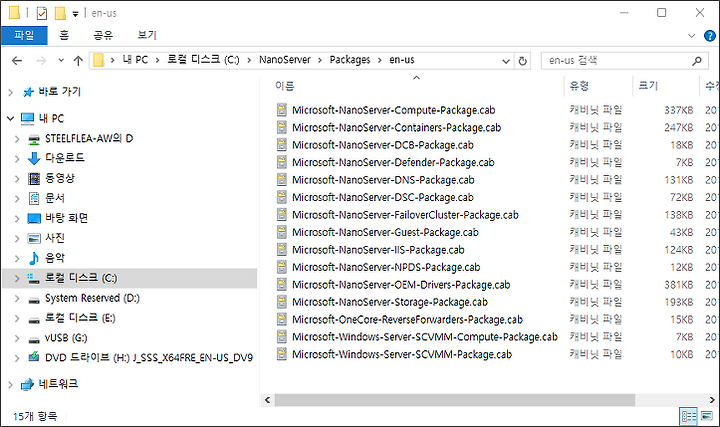Select Microsoft-NanoServer-DCB-Package.cab
This screenshot has width=720, height=427.
(x=382, y=145)
